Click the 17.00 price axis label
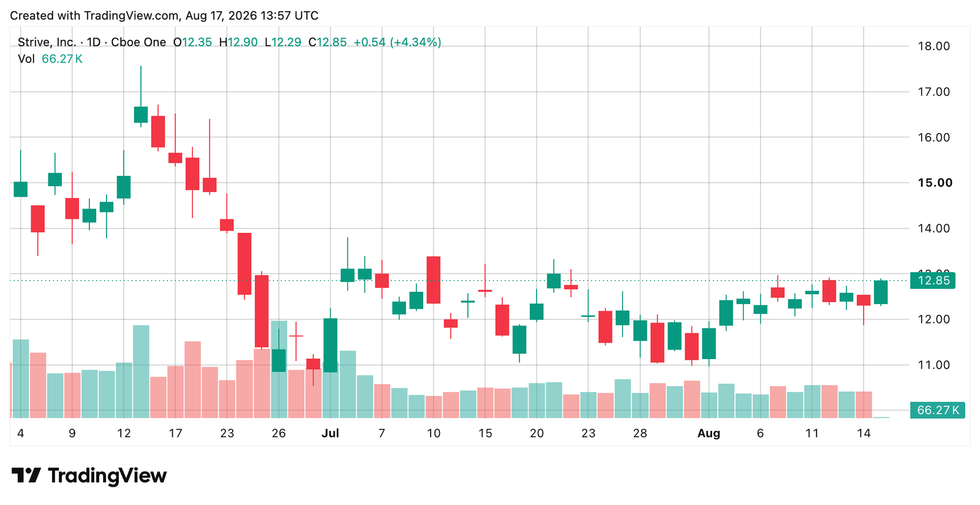980x505 pixels. tap(933, 92)
